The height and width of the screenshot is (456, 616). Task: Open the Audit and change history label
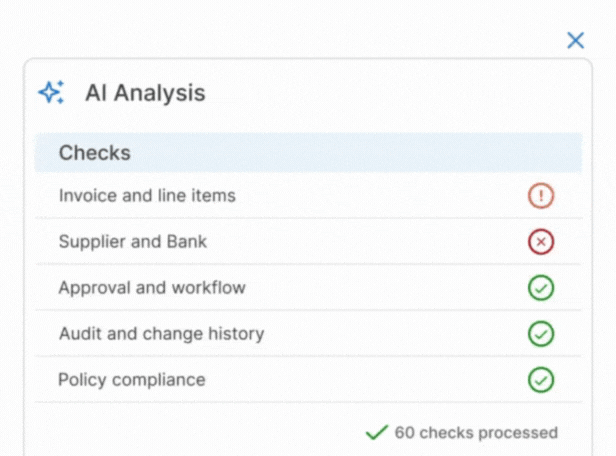[x=161, y=334]
